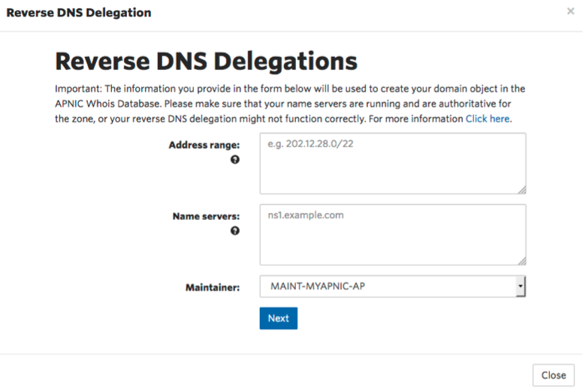583x392 pixels.
Task: Click the 'Reverse DNS Delegation' dialog title
Action: tap(79, 13)
